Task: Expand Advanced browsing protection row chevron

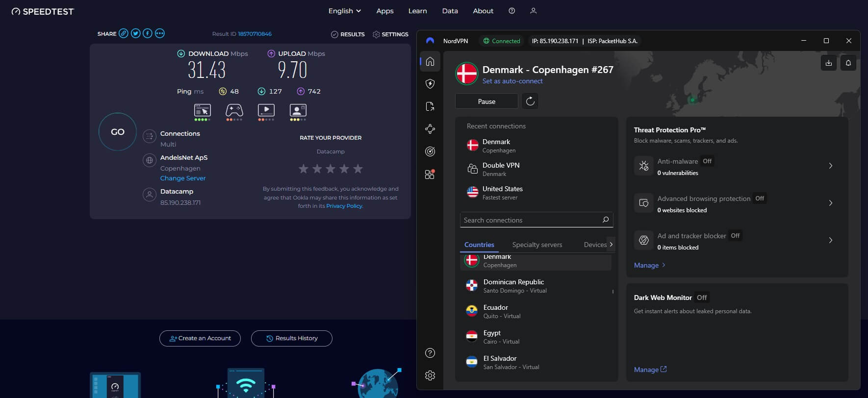Action: (830, 203)
